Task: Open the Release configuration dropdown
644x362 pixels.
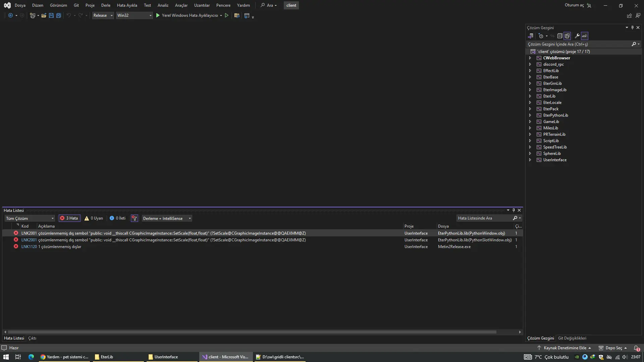Action: [x=103, y=15]
